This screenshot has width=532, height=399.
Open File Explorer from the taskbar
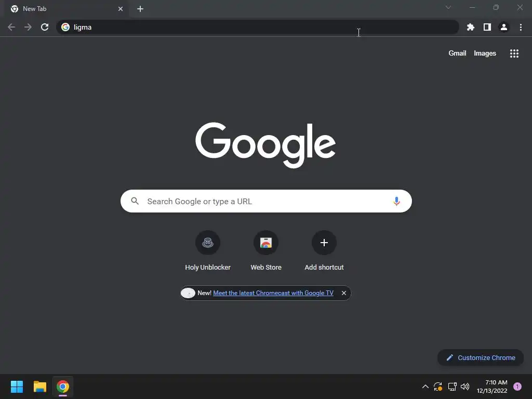tap(39, 387)
